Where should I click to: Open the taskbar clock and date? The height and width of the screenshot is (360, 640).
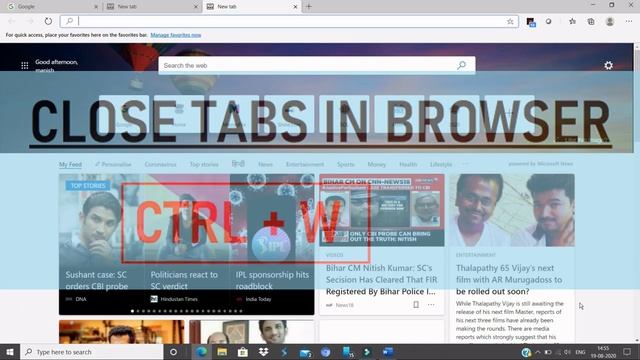point(603,352)
